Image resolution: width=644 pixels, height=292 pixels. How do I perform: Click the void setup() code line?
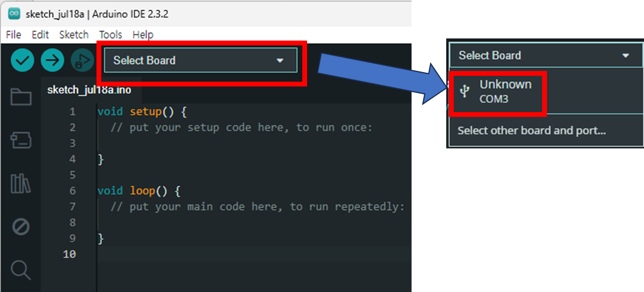point(142,112)
